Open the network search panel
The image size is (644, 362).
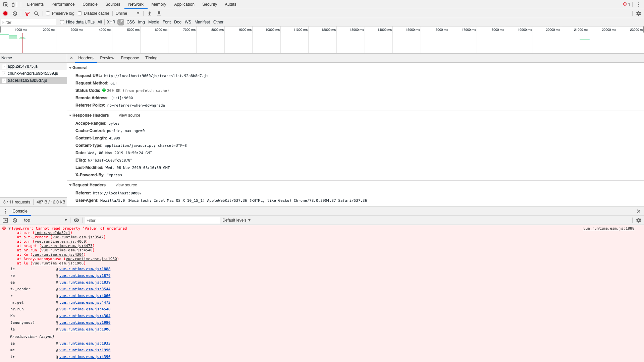click(36, 13)
